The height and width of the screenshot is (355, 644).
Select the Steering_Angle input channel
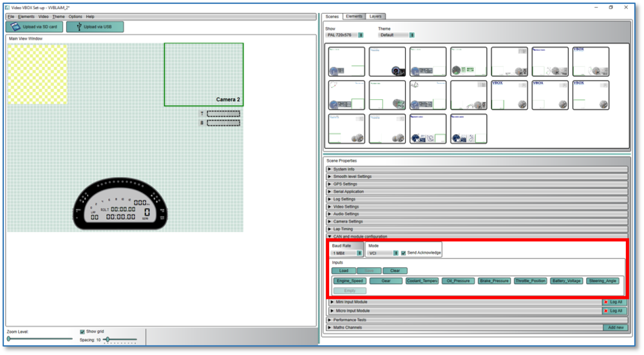pyautogui.click(x=603, y=281)
